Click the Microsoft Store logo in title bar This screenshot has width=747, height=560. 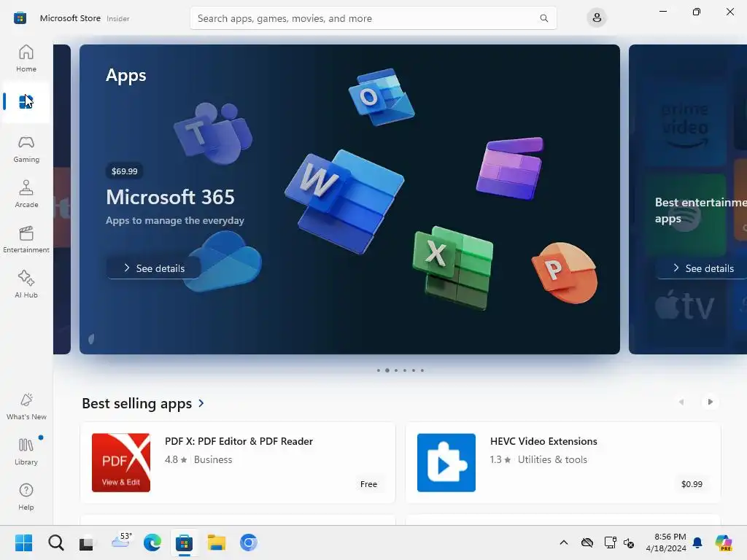click(20, 18)
